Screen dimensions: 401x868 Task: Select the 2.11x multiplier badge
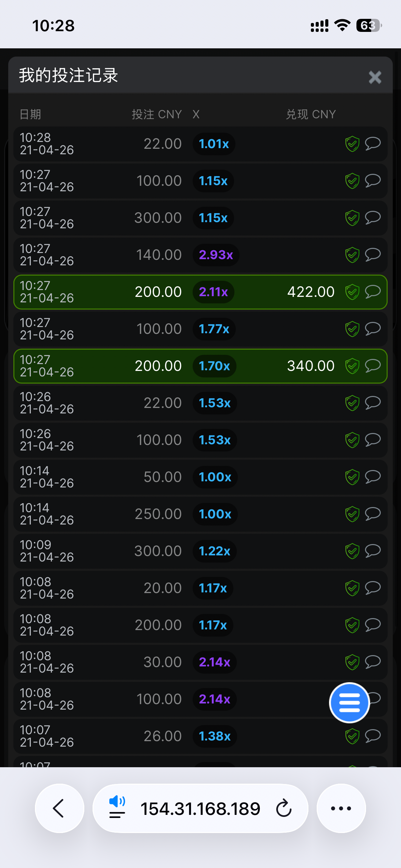[x=213, y=292]
